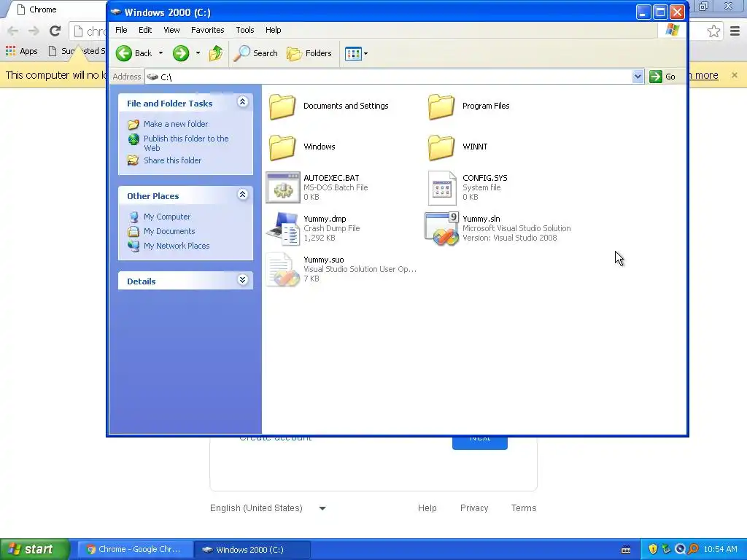Switch to Chrome taskbar button
The height and width of the screenshot is (560, 747).
click(135, 550)
